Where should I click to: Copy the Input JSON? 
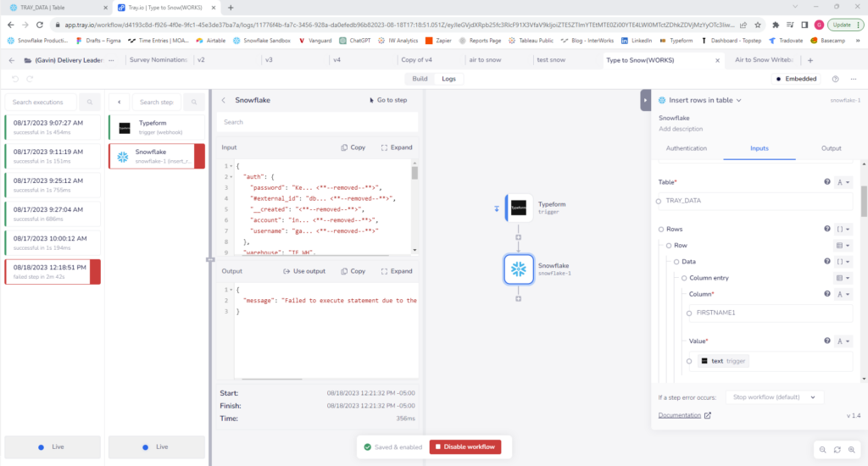coord(353,147)
